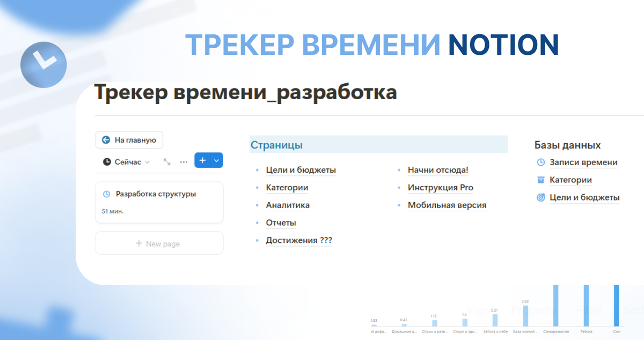
Task: Click 'New page' to create a page
Action: point(159,242)
